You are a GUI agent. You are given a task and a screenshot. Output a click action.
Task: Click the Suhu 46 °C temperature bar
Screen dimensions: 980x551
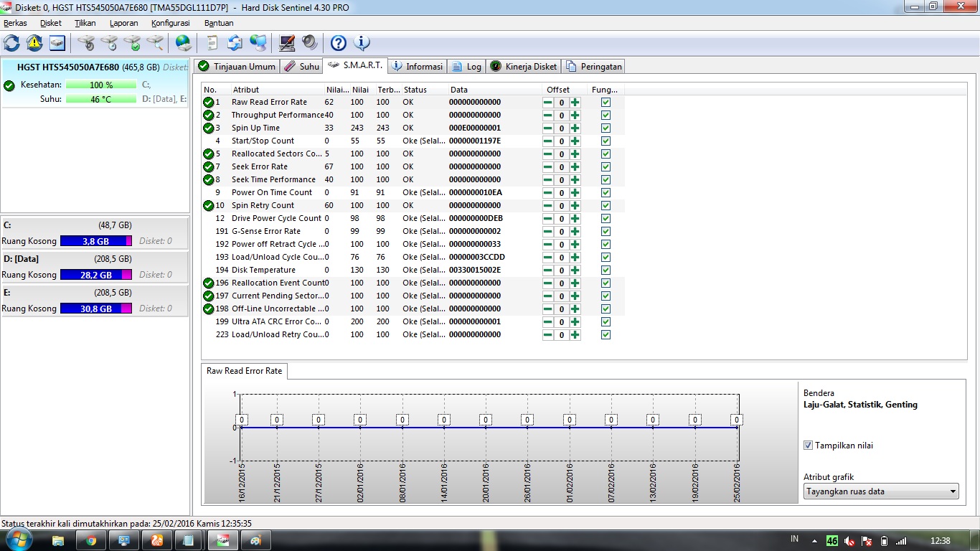click(x=101, y=99)
